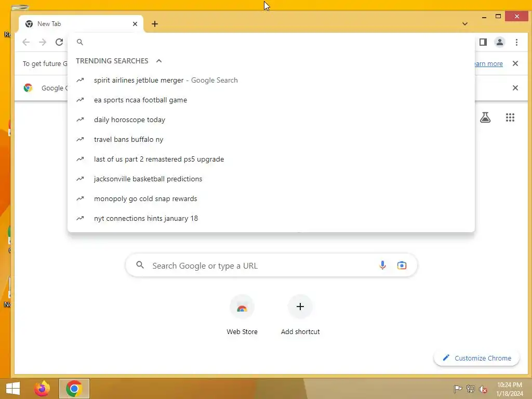
Task: Pick monopoly go cold snap rewards suggestion
Action: click(x=271, y=198)
